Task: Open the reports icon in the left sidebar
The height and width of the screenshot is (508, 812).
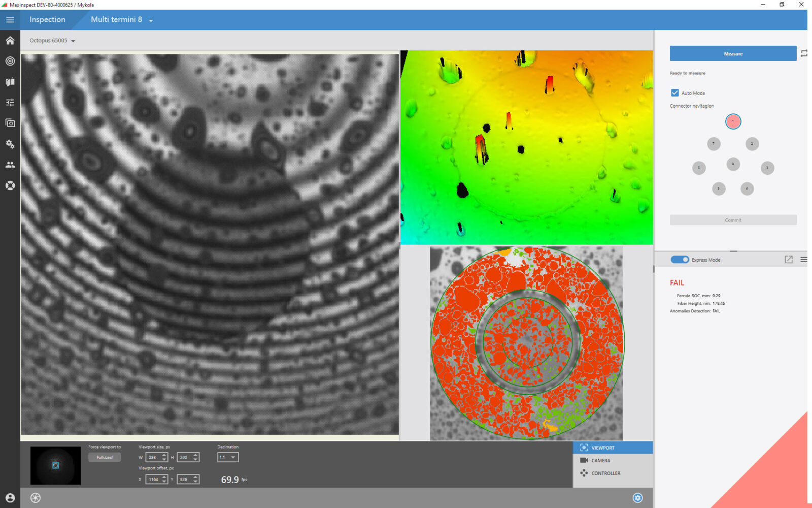Action: point(10,81)
